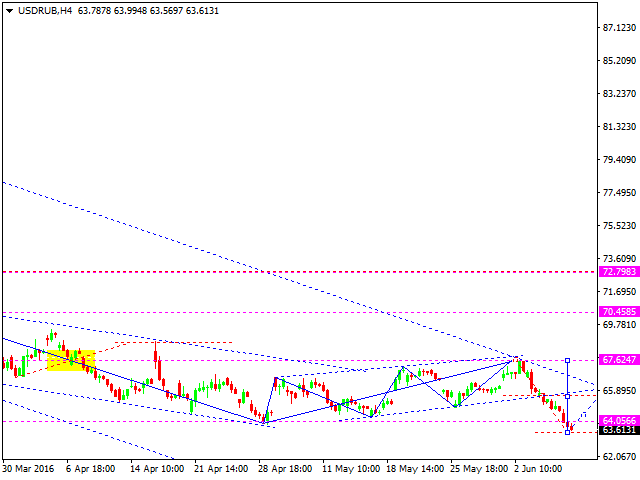Viewport: 640px width, 480px height.
Task: Click the 73.6090 price axis value
Action: point(619,258)
